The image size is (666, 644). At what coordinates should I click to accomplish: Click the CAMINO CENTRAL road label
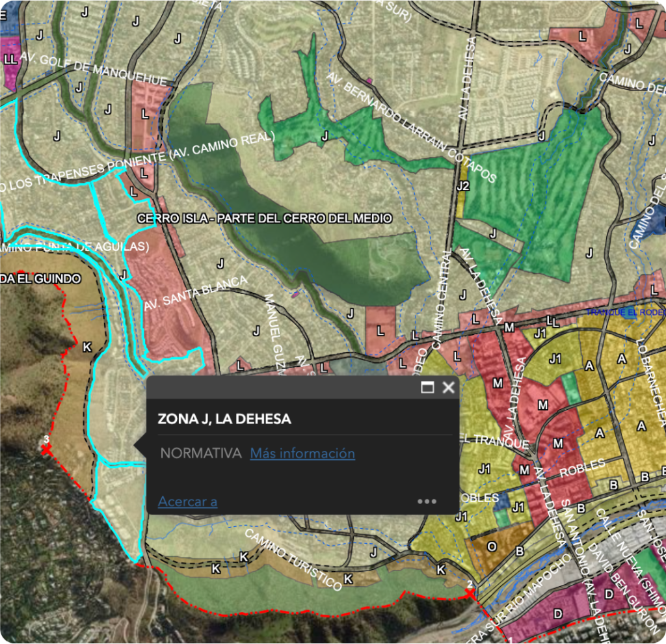(440, 299)
